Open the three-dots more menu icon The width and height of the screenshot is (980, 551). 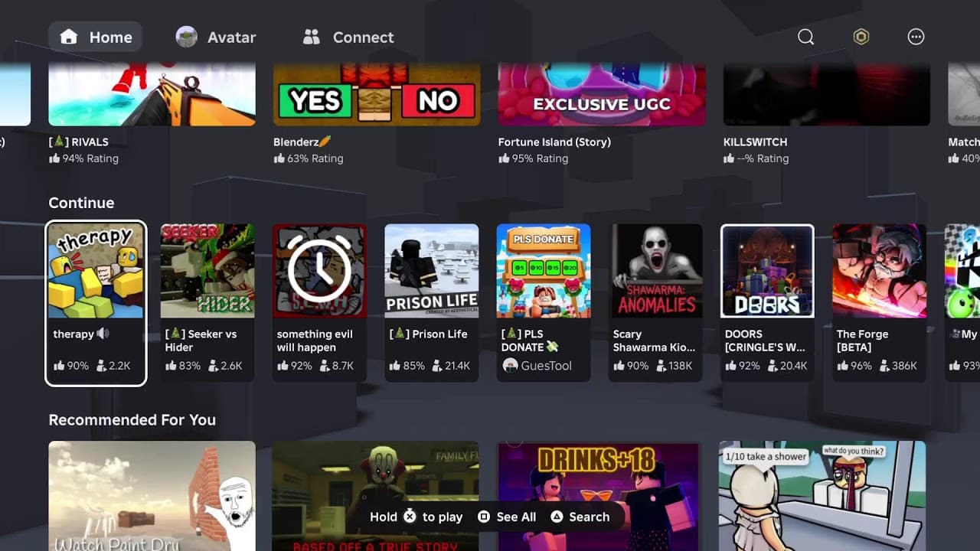[x=916, y=37]
